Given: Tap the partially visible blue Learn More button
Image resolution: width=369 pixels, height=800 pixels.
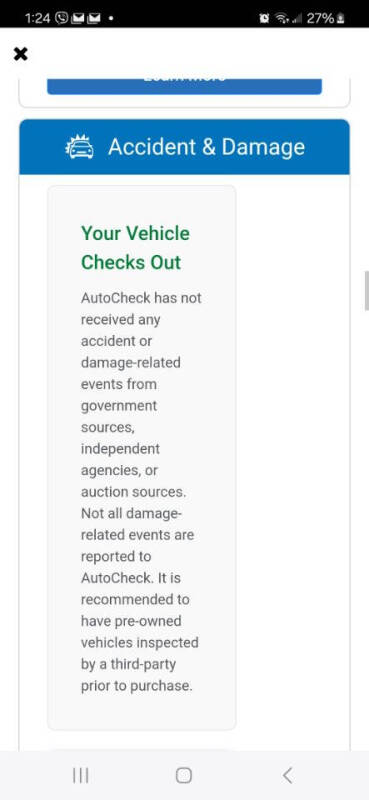Looking at the screenshot, I should click(184, 86).
